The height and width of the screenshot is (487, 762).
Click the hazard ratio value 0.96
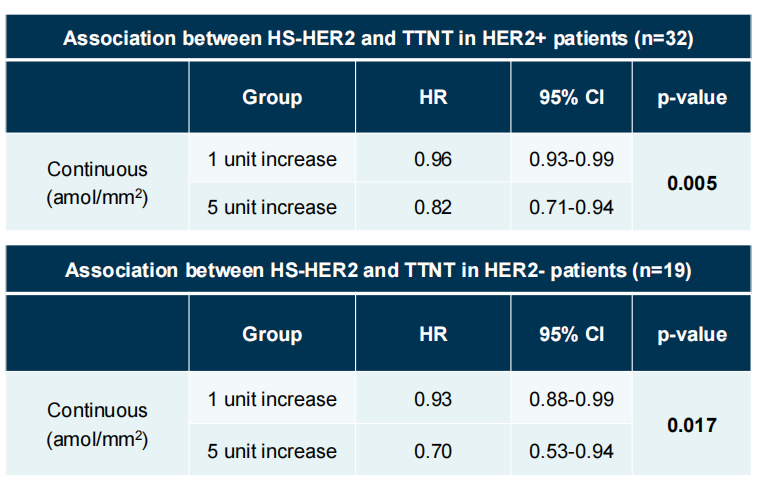[x=433, y=160]
